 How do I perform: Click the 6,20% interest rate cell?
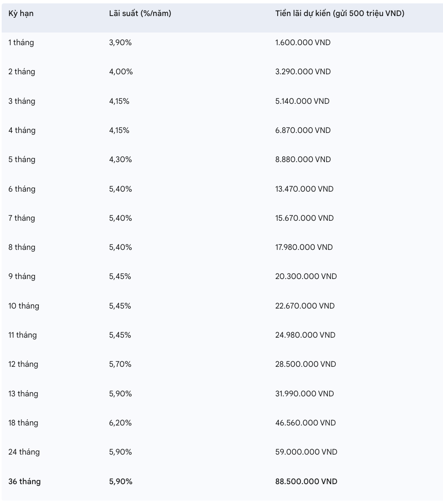(x=121, y=423)
